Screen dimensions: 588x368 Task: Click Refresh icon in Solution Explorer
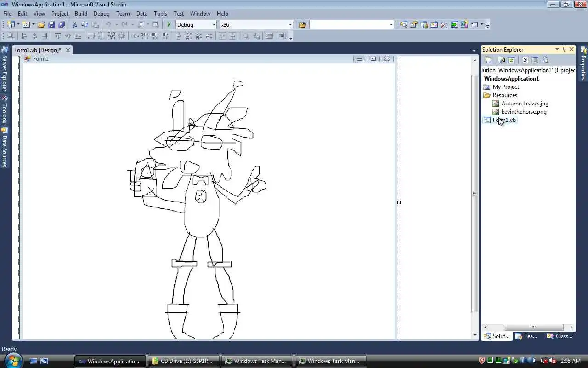[x=512, y=60]
